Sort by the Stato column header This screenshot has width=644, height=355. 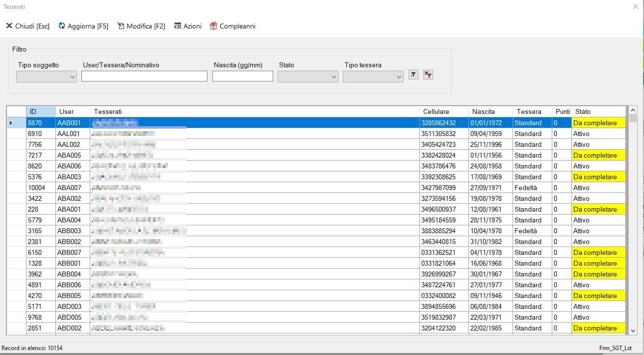coord(599,111)
